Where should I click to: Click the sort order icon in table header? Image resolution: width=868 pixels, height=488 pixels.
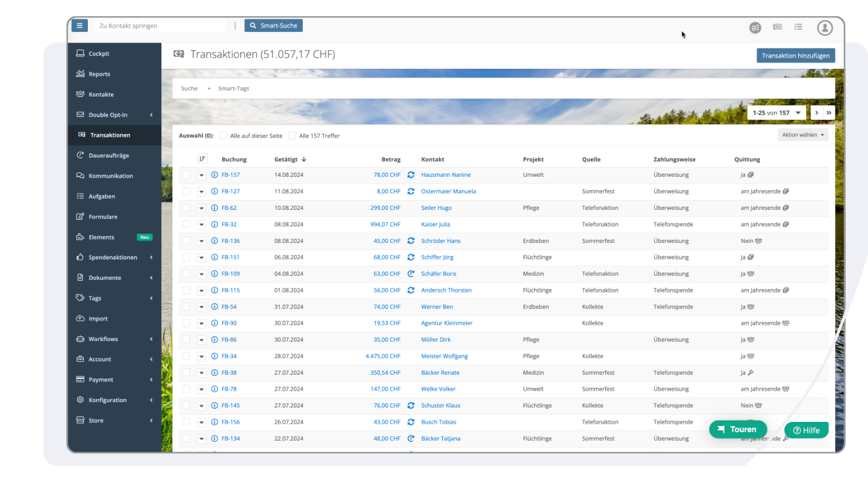202,159
